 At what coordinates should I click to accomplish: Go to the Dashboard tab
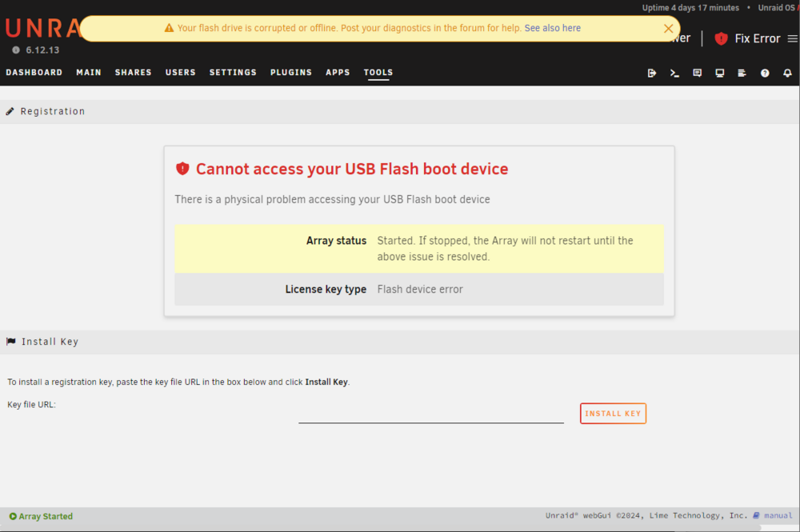34,73
